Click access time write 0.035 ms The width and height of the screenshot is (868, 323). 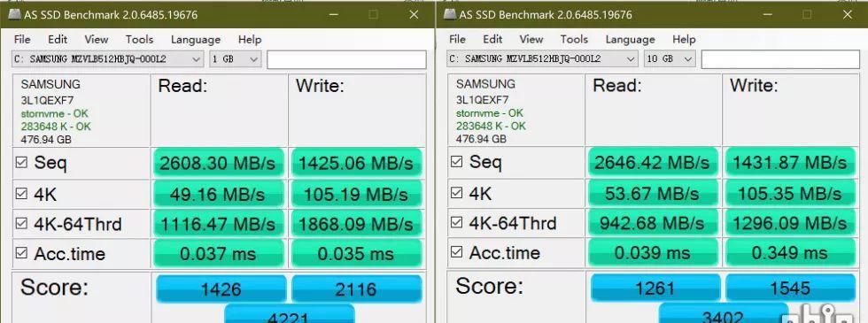point(356,254)
